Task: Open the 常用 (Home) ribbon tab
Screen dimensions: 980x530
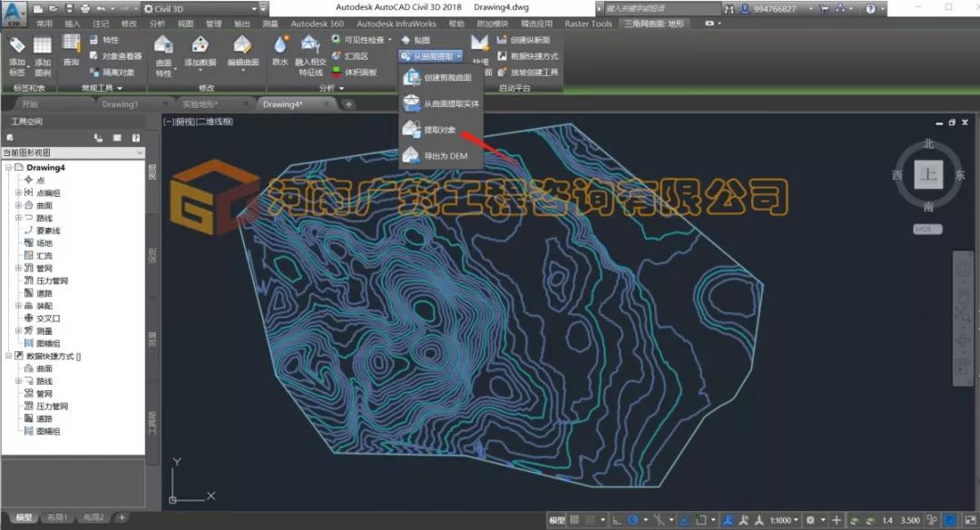Action: pos(44,24)
